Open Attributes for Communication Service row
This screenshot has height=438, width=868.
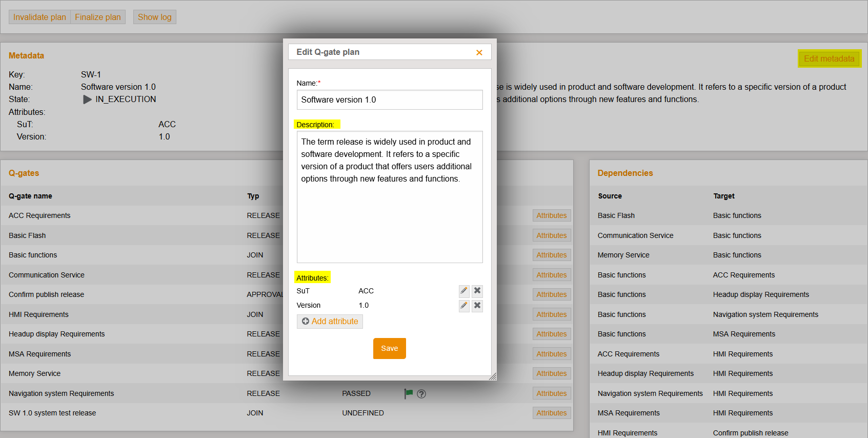click(552, 275)
